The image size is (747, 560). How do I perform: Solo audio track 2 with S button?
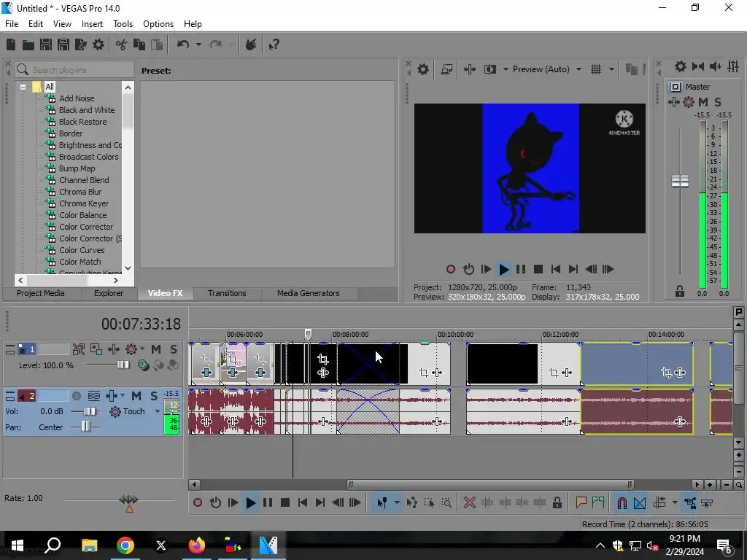click(154, 396)
